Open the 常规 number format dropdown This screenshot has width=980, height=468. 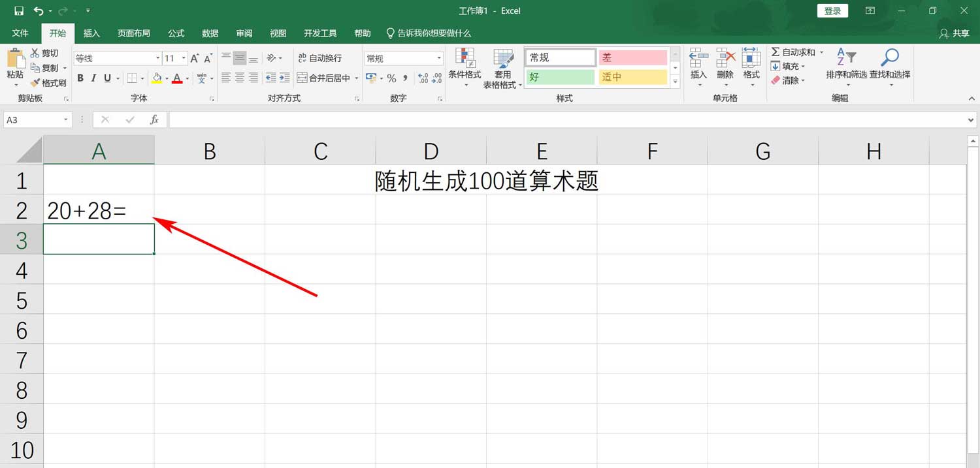(x=438, y=57)
